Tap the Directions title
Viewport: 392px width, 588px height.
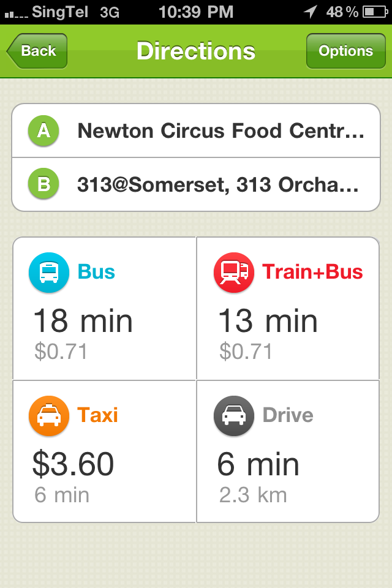tap(196, 51)
